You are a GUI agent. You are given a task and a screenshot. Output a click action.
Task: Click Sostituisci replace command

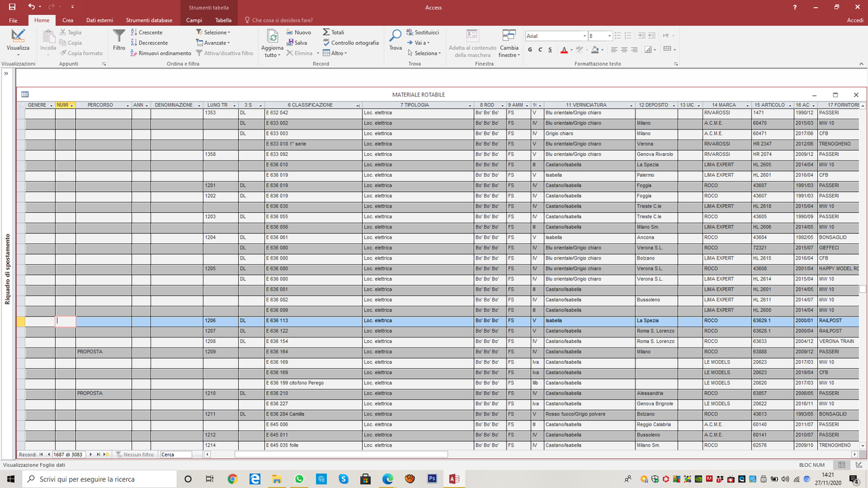[422, 33]
